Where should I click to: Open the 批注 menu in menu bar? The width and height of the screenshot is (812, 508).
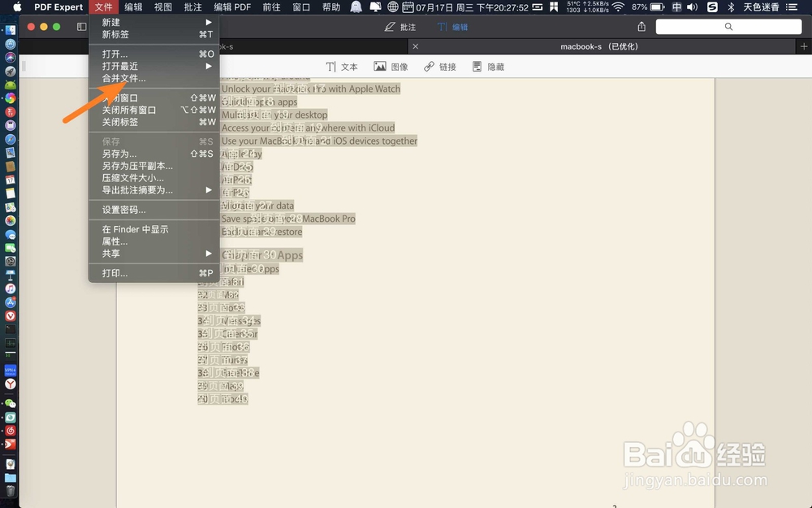point(192,7)
